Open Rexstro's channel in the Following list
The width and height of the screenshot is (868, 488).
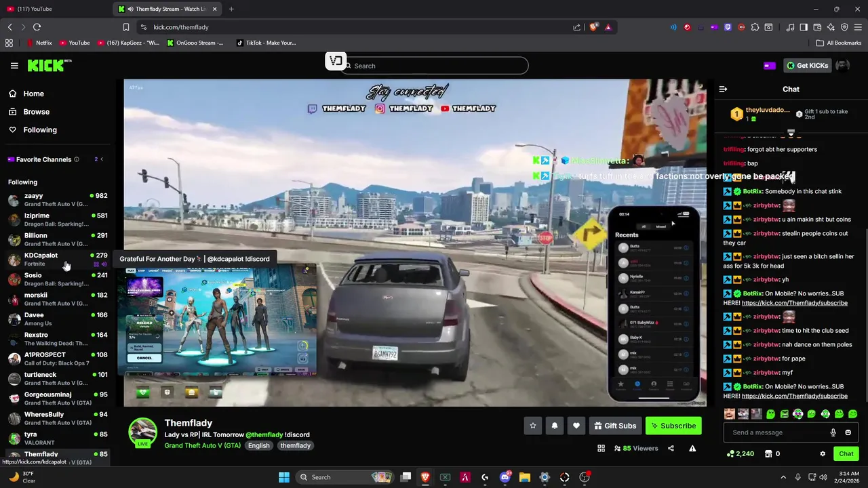[x=57, y=339]
